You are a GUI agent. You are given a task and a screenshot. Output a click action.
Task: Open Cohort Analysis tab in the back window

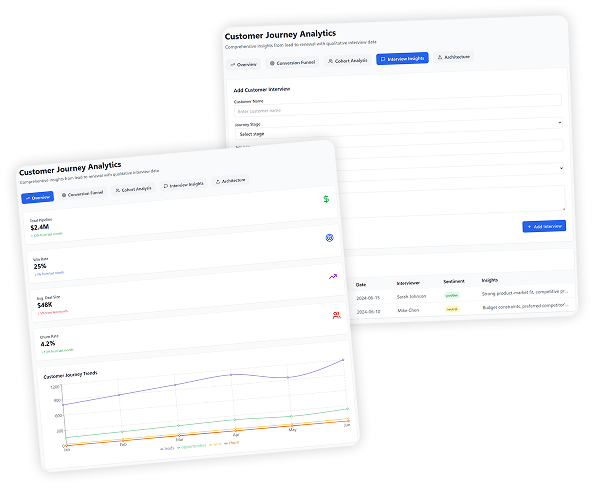tap(348, 61)
